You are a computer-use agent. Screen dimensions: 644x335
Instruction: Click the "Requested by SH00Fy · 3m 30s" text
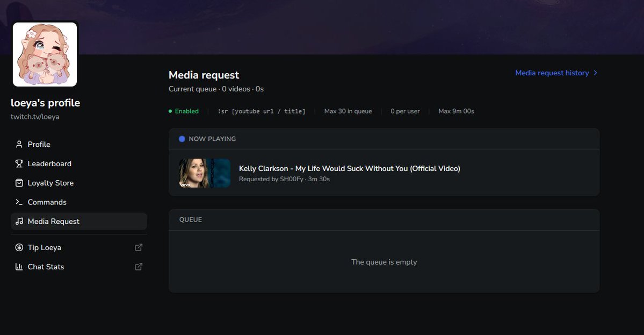coord(284,179)
